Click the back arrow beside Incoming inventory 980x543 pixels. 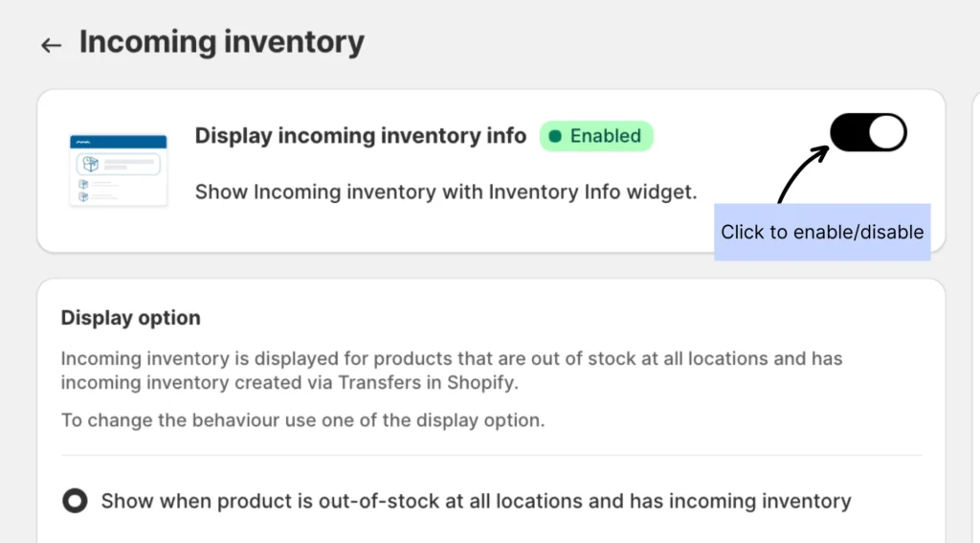[x=51, y=44]
